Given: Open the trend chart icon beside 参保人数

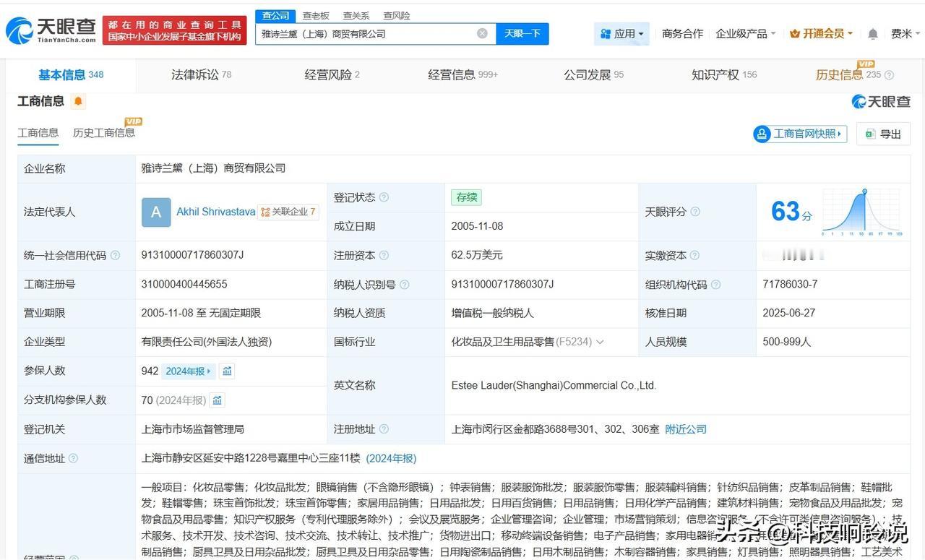Looking at the screenshot, I should tap(227, 371).
